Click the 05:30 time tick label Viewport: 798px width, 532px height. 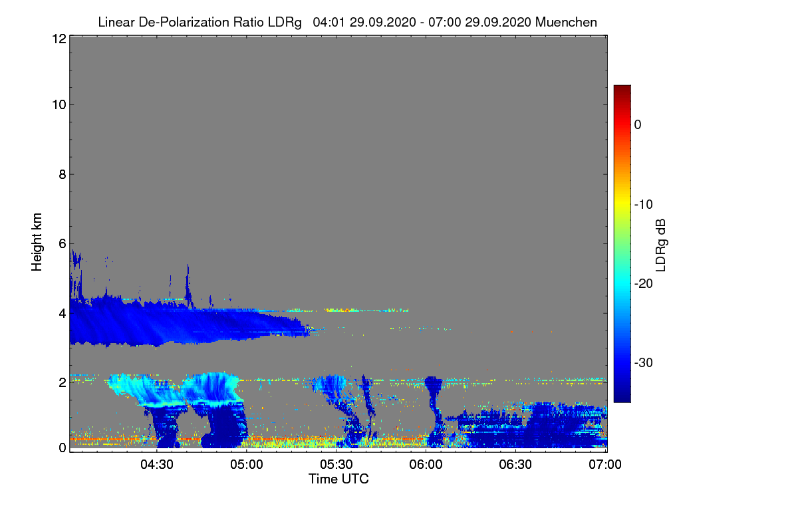pos(336,464)
